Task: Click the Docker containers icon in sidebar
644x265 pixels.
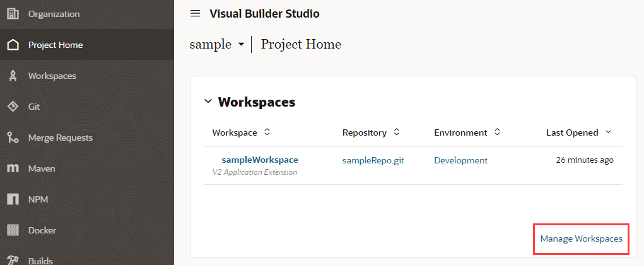Action: pos(13,230)
